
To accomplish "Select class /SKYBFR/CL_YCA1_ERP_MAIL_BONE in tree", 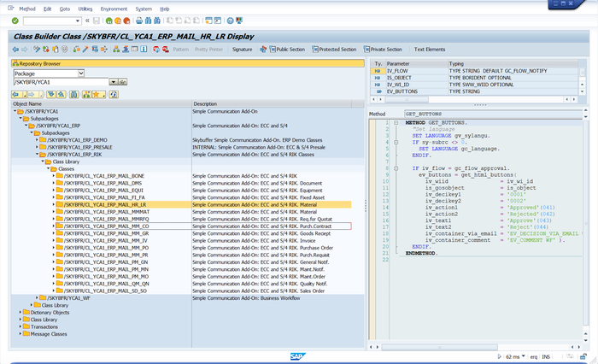I will point(104,176).
